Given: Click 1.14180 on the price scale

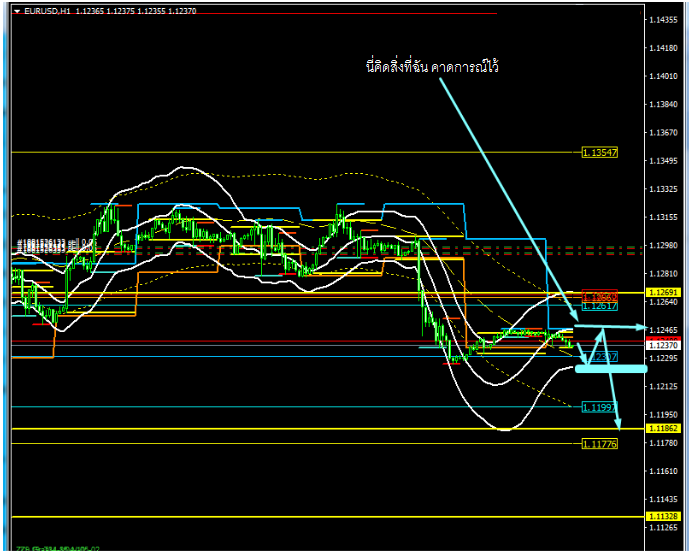Looking at the screenshot, I should 663,48.
